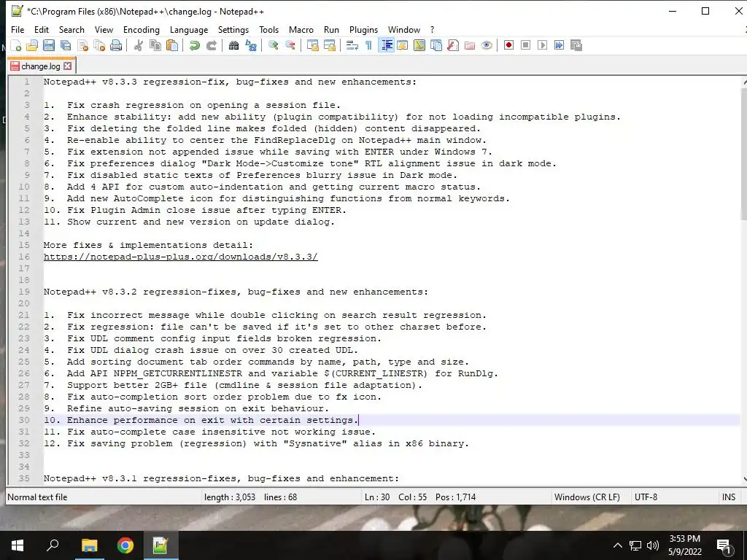This screenshot has height=560, width=747.
Task: Open the Tools menu
Action: [268, 29]
